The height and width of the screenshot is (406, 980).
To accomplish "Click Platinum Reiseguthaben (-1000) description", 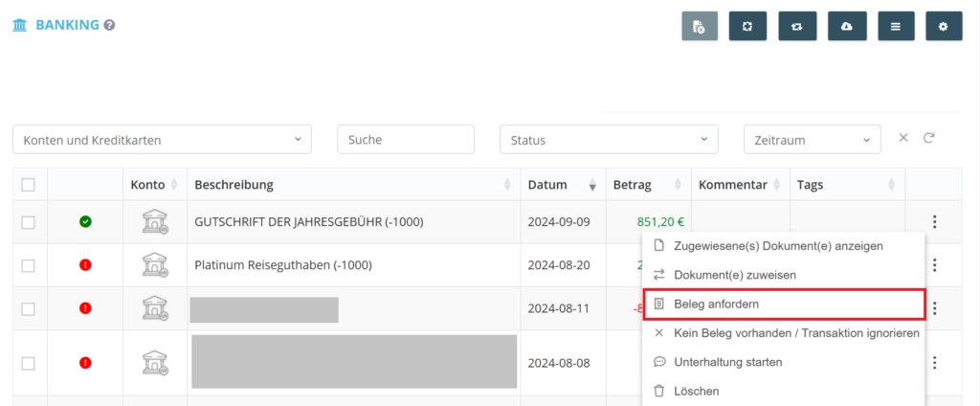I will 283,265.
